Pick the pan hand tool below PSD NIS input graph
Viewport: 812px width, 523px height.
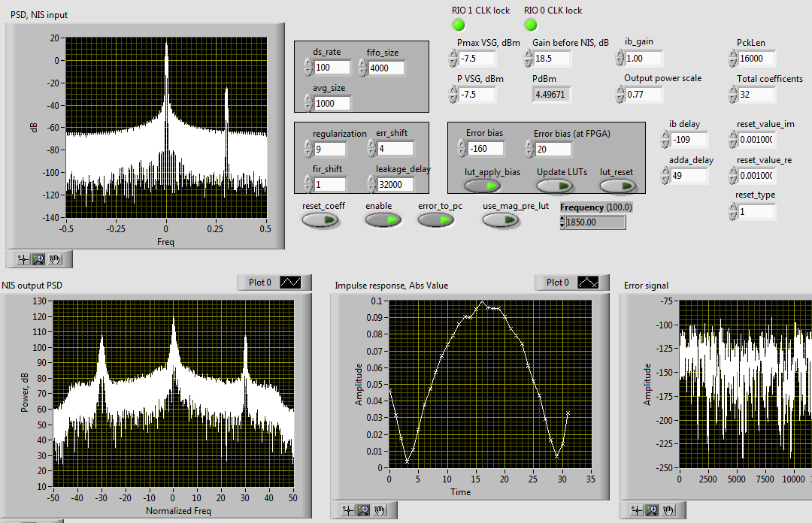coord(55,259)
